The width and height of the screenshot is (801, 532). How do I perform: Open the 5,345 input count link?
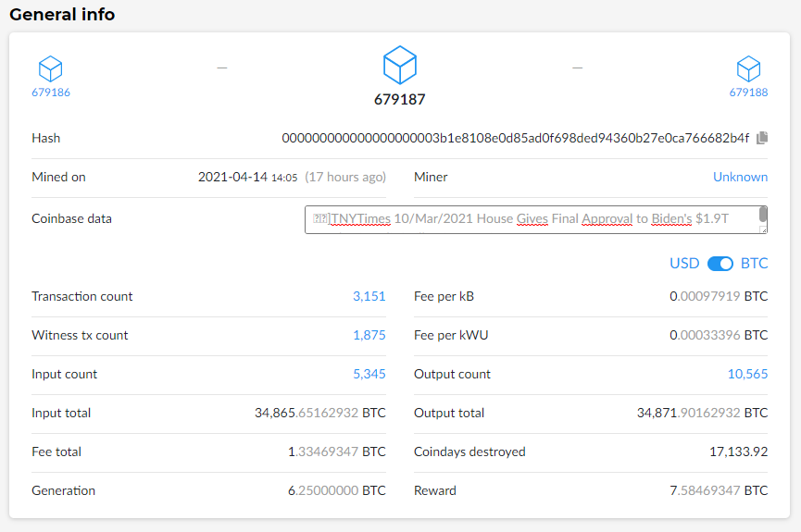tap(369, 375)
